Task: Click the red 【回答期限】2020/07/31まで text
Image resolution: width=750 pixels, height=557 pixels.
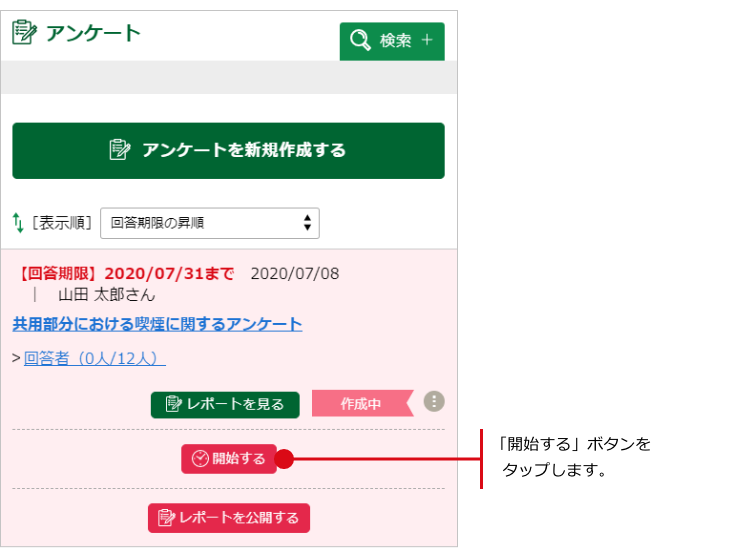Action: pos(125,274)
